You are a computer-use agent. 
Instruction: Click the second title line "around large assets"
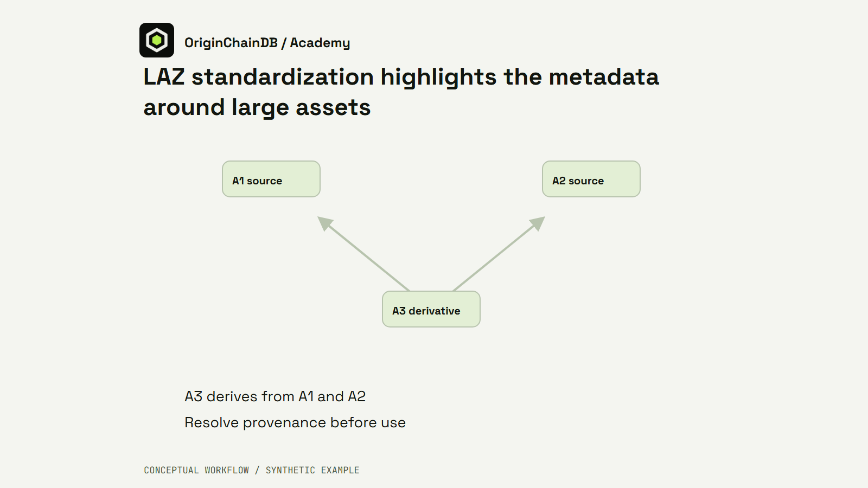coord(257,107)
